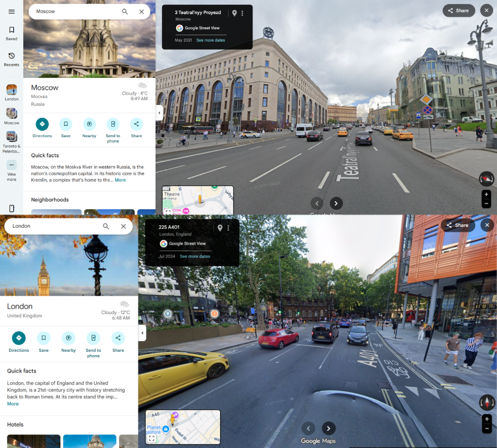Screen dimensions: 497x448
Task: Click the location pin in Teatral'nyy Proyezd card
Action: 234,13
